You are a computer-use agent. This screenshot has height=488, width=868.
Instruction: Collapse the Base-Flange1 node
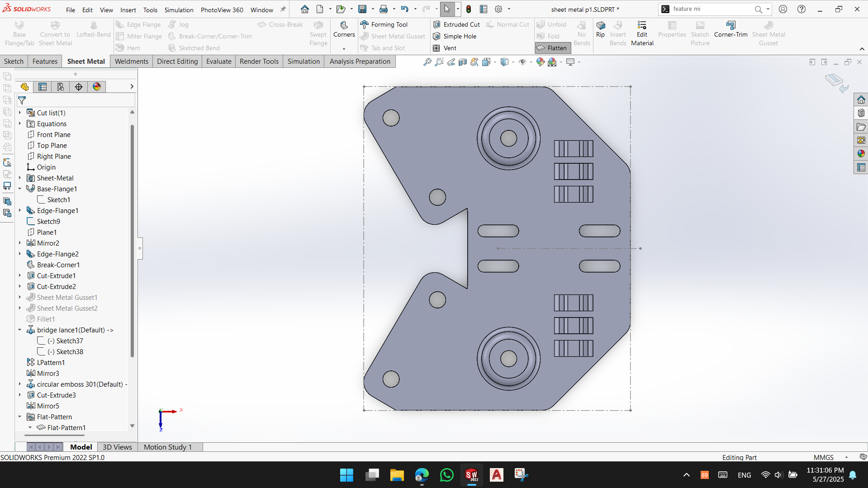(20, 189)
